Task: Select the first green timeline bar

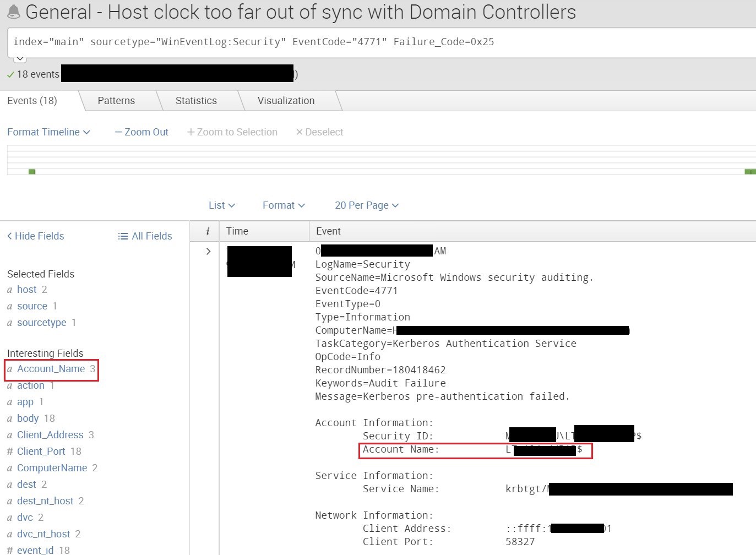Action: click(x=32, y=172)
